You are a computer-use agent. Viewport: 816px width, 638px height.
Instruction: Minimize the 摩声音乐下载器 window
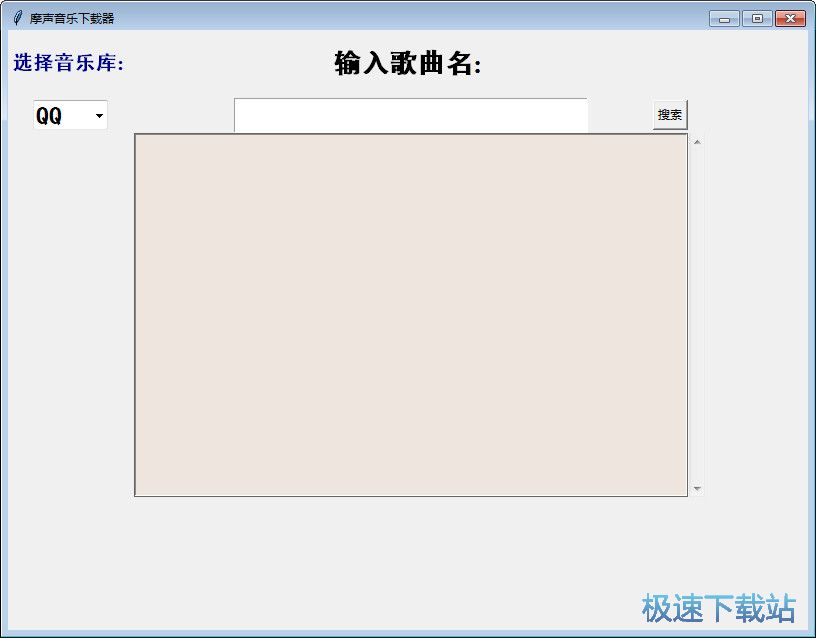[724, 18]
